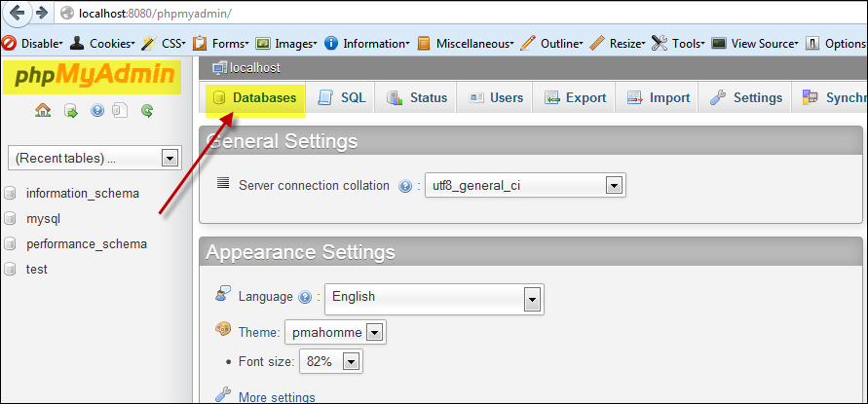Open the Disable toolbar menu
The width and height of the screenshot is (868, 404).
point(34,44)
